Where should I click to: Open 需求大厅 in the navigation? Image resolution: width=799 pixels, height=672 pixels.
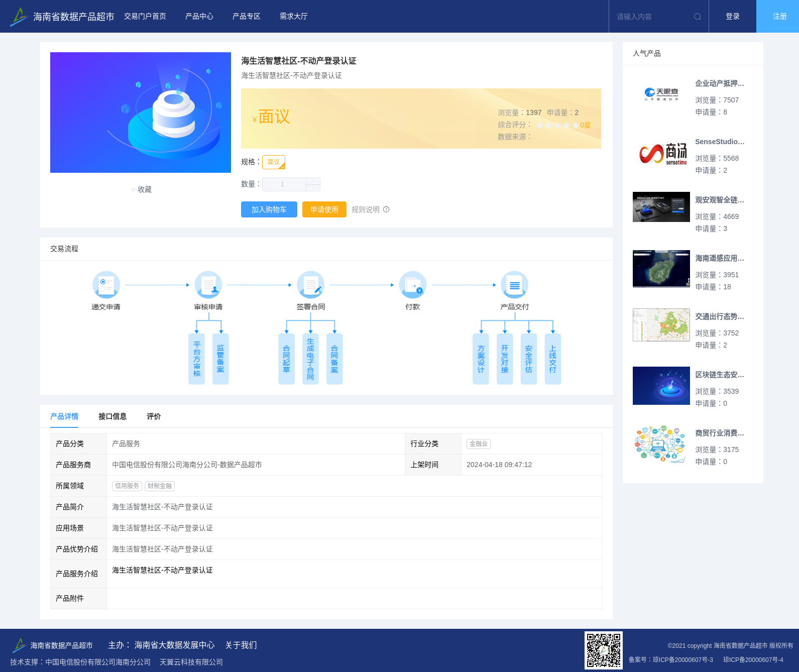(294, 17)
